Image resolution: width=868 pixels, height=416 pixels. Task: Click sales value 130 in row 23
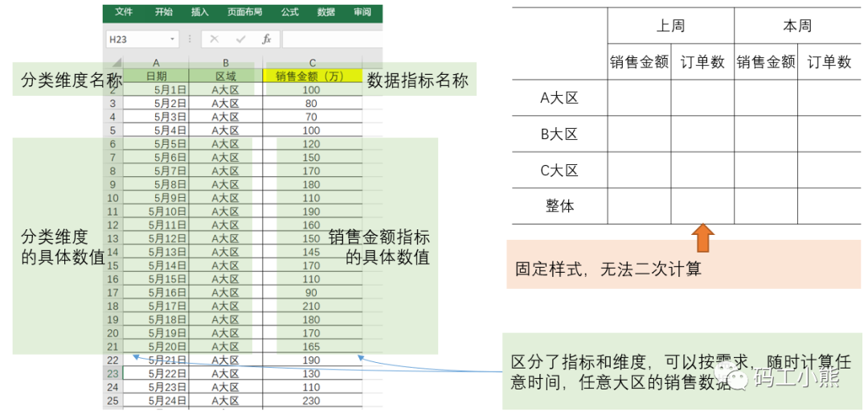[313, 373]
